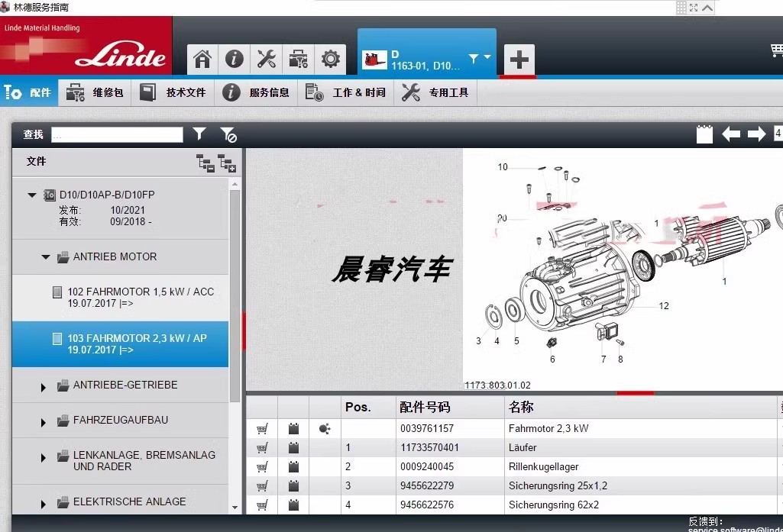Expand the ELEKTRISCHE ANLAGE folder
Viewport: 783px width, 532px height.
coord(44,504)
